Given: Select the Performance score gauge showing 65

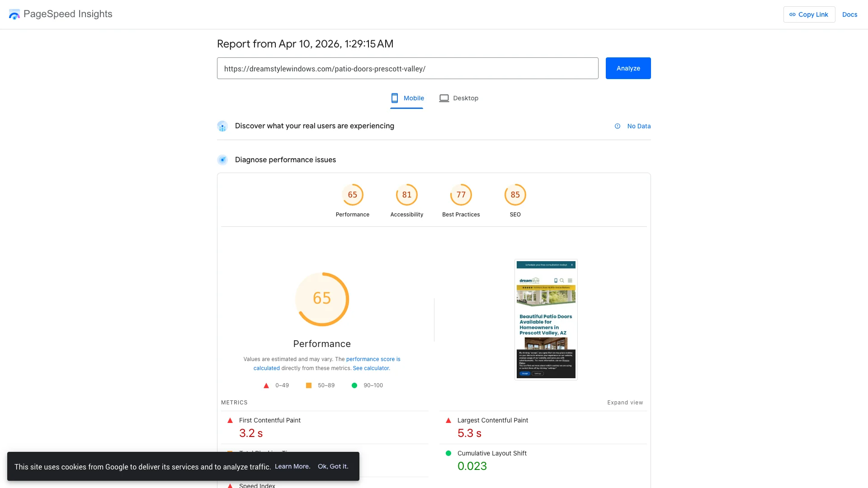Looking at the screenshot, I should 353,195.
